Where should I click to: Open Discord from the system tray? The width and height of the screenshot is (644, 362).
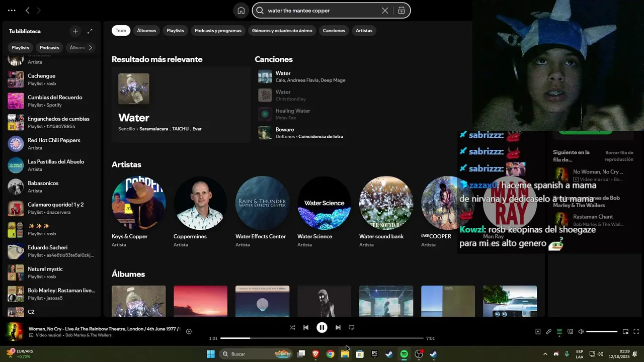click(556, 354)
